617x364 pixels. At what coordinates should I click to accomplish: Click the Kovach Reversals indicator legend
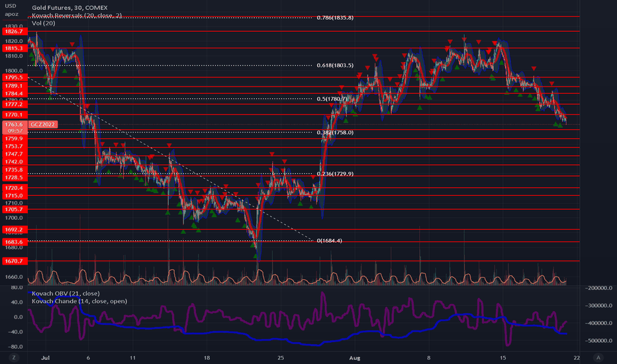(77, 15)
